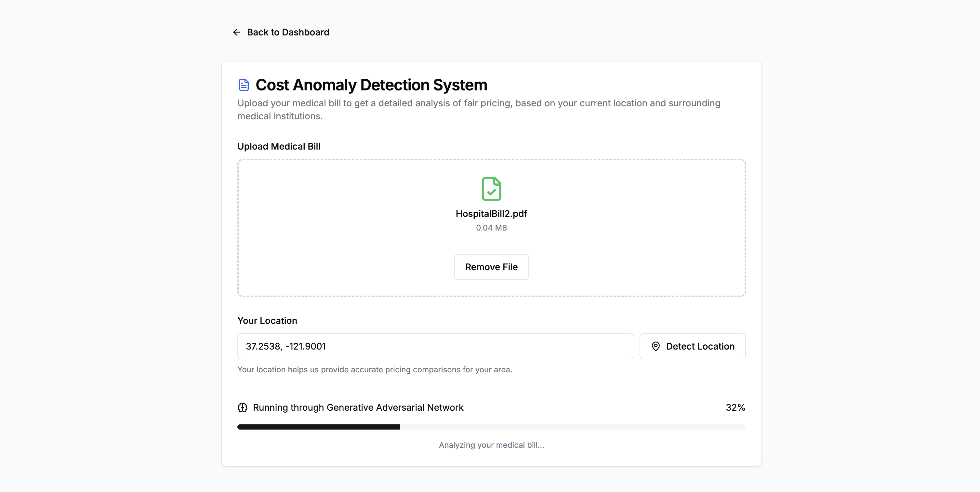Image resolution: width=980 pixels, height=492 pixels.
Task: Click the green uploaded file checkmark icon
Action: (x=491, y=189)
